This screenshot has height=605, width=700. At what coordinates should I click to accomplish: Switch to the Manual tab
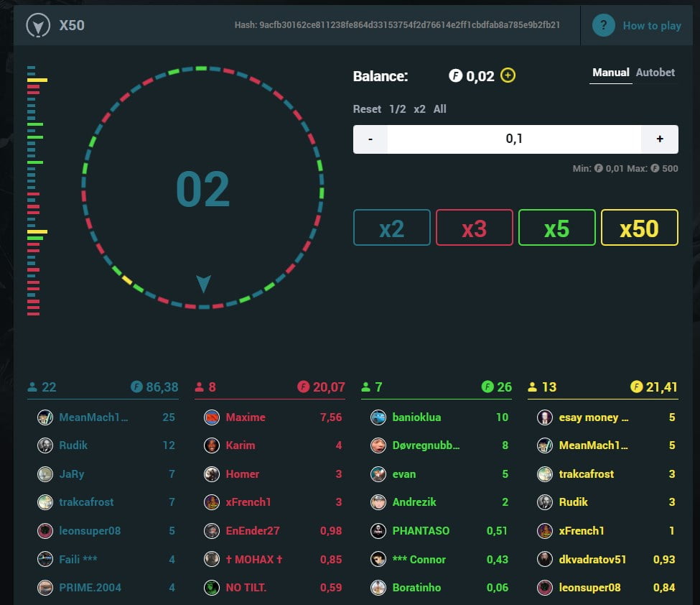click(x=610, y=73)
